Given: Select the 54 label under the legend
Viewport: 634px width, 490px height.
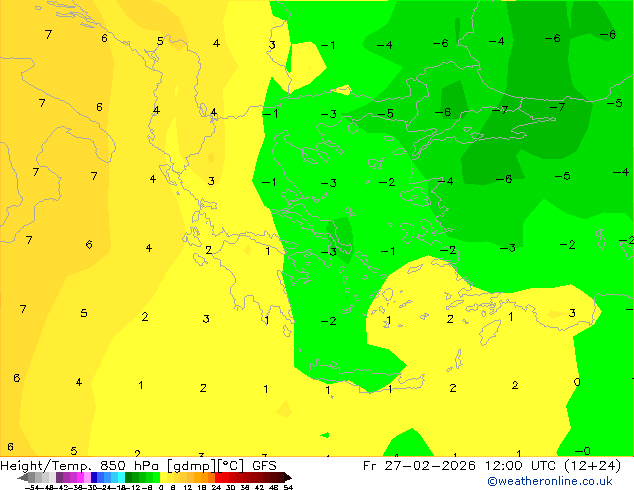Looking at the screenshot, I should (288, 487).
